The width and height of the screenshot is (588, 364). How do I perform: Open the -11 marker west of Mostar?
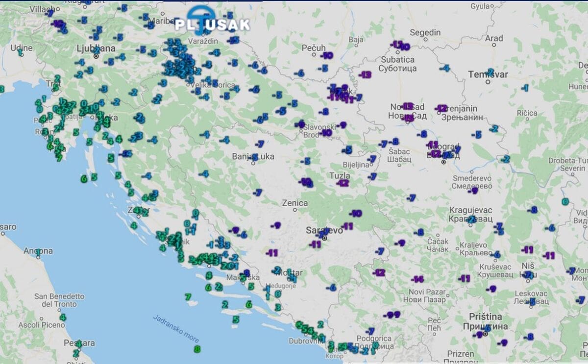click(x=272, y=253)
